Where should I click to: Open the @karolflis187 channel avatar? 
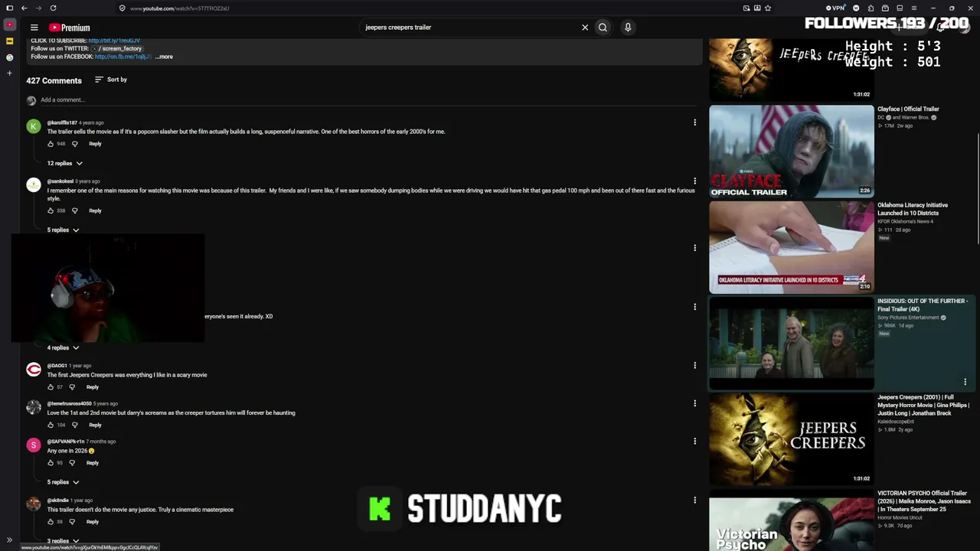pos(34,126)
